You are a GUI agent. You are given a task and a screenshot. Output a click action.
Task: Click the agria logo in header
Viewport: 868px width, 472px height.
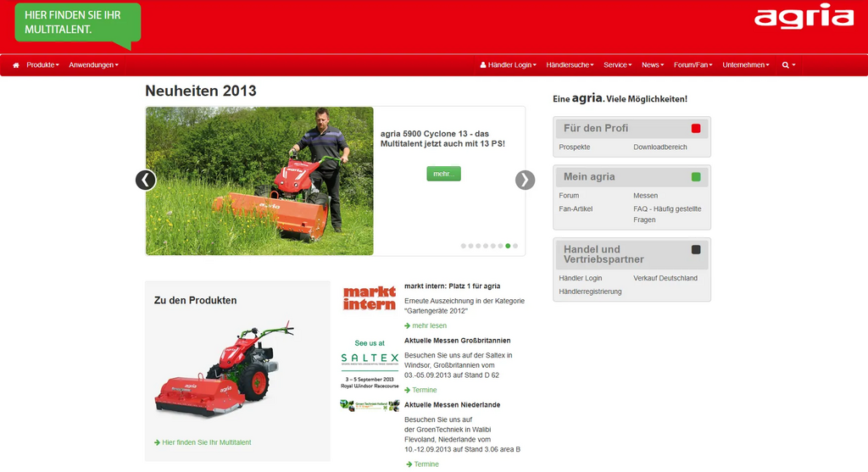click(804, 19)
